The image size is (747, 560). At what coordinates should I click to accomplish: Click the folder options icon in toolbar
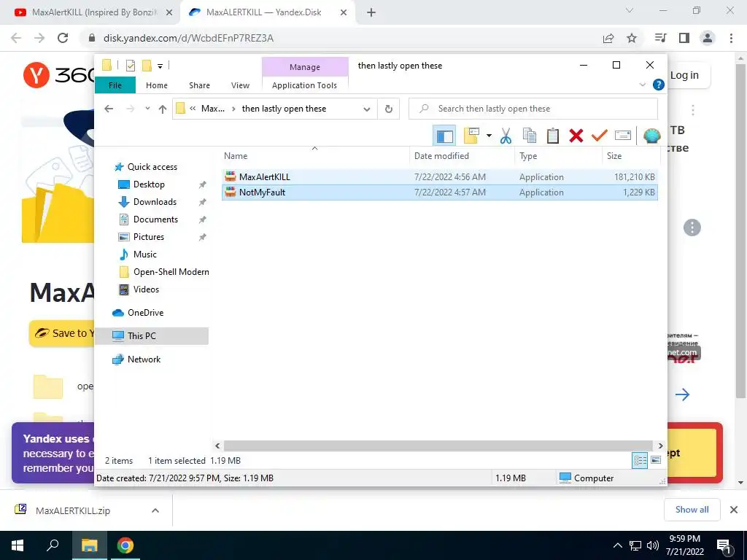tap(471, 136)
